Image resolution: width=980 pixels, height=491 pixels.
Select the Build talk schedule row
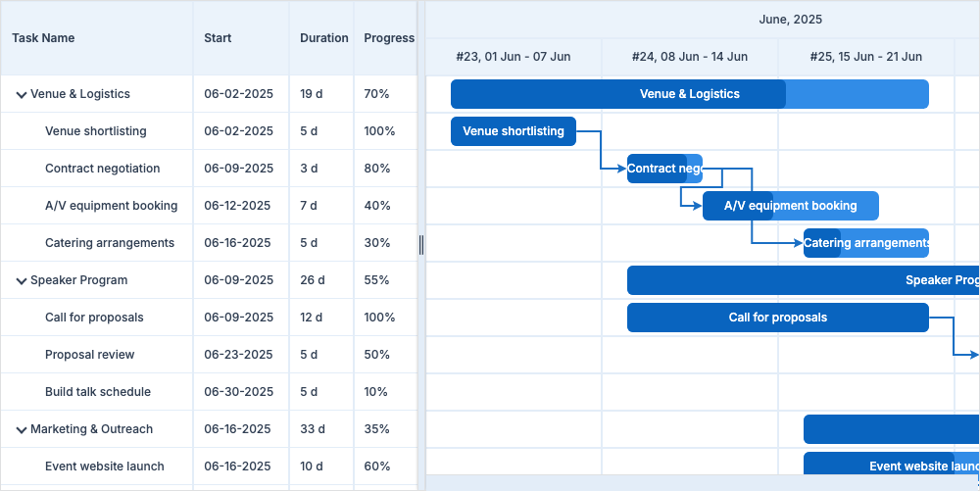[98, 392]
